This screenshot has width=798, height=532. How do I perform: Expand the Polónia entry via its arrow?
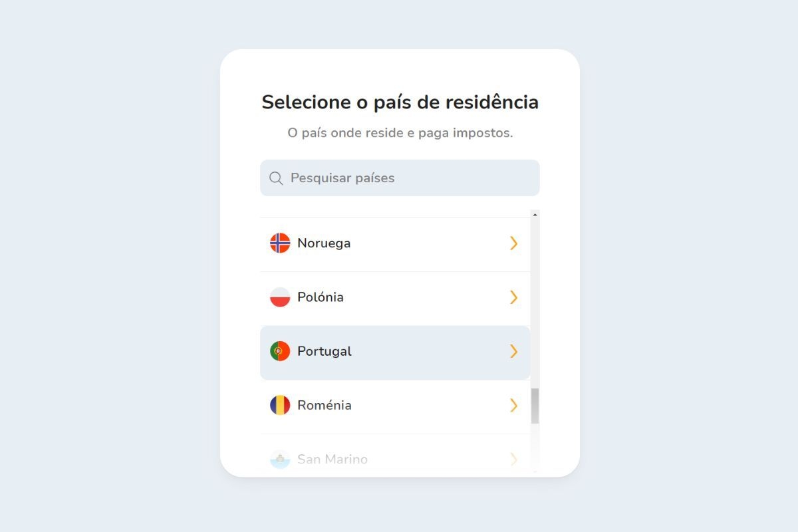point(513,297)
